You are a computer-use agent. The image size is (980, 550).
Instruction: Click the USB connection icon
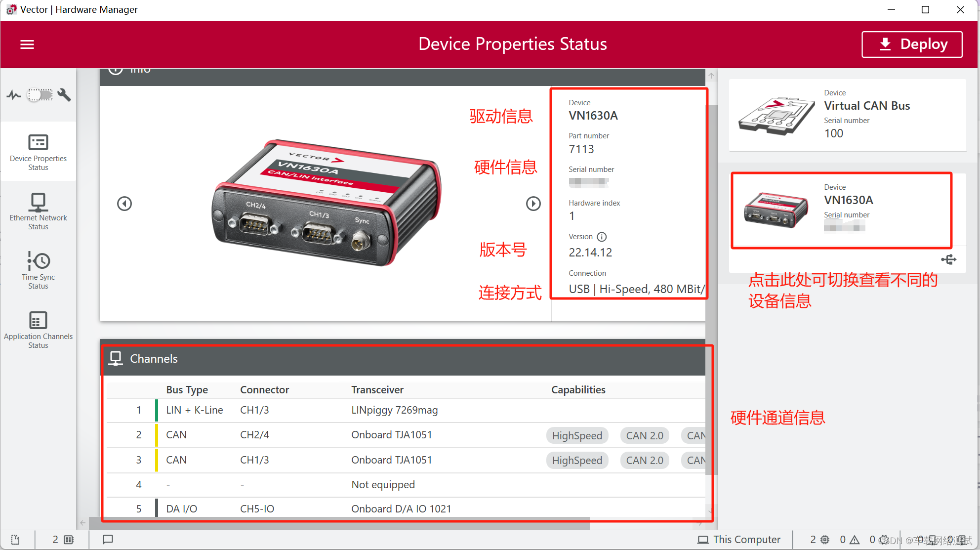[x=948, y=259]
